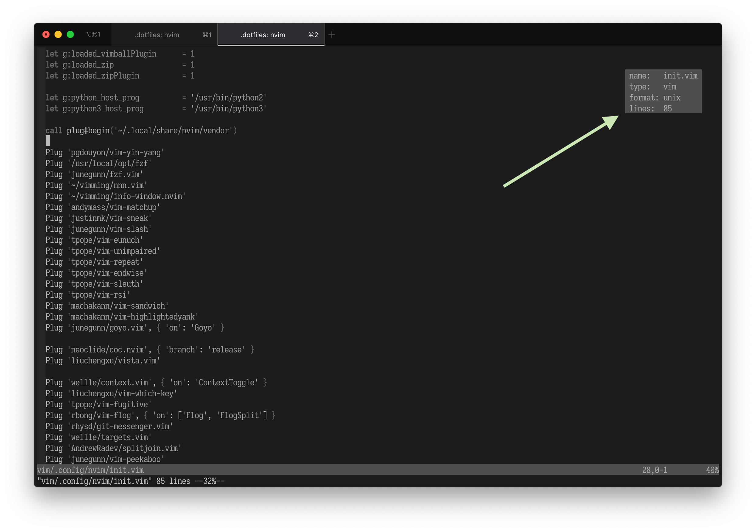The height and width of the screenshot is (532, 756).
Task: Click the ⌘1 shortcut badge on first tab
Action: tap(207, 35)
